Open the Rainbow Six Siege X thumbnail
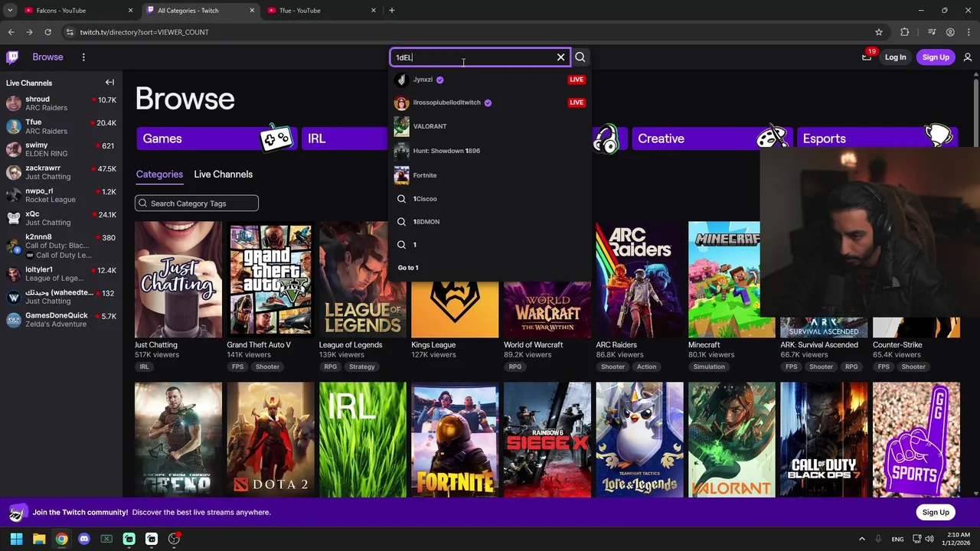Viewport: 980px width, 551px height. pos(547,440)
